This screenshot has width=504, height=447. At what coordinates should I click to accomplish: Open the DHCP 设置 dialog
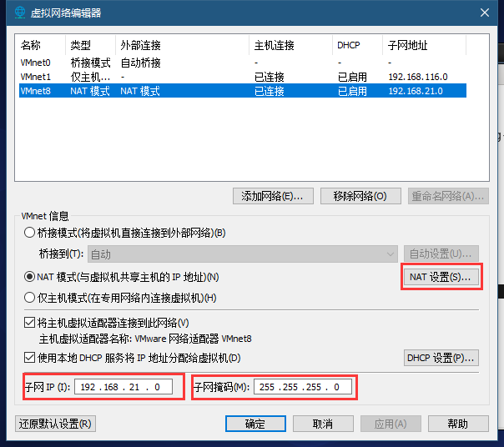[441, 359]
